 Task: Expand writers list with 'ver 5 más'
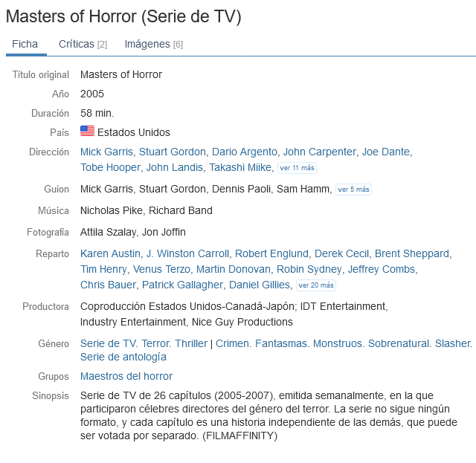[x=353, y=190]
